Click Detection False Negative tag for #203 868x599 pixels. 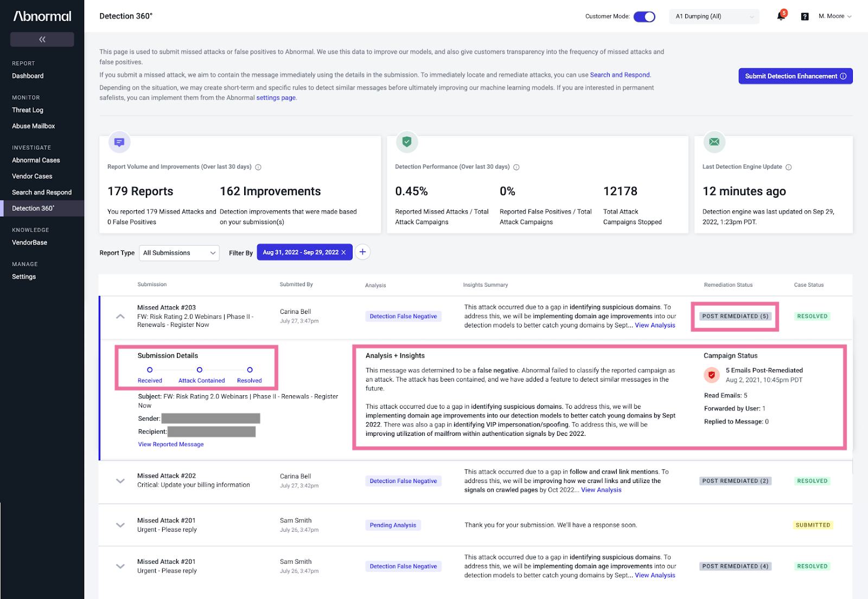(x=403, y=317)
